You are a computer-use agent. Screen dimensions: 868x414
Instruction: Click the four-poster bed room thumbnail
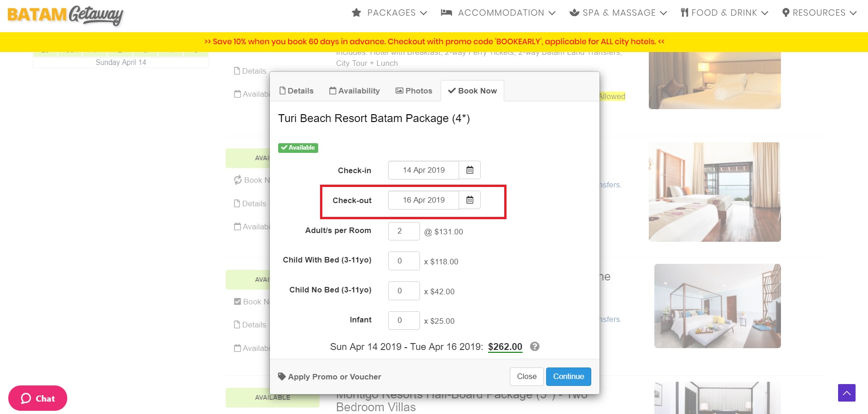pyautogui.click(x=717, y=306)
